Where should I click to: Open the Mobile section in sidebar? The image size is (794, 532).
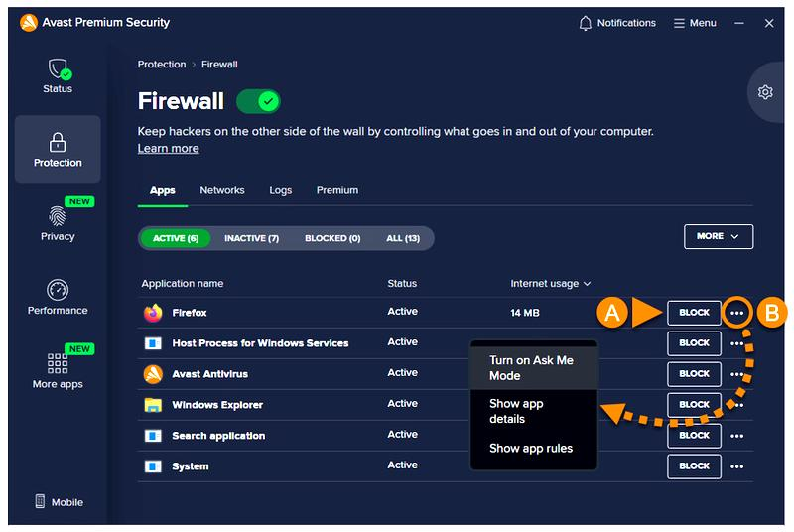59,501
